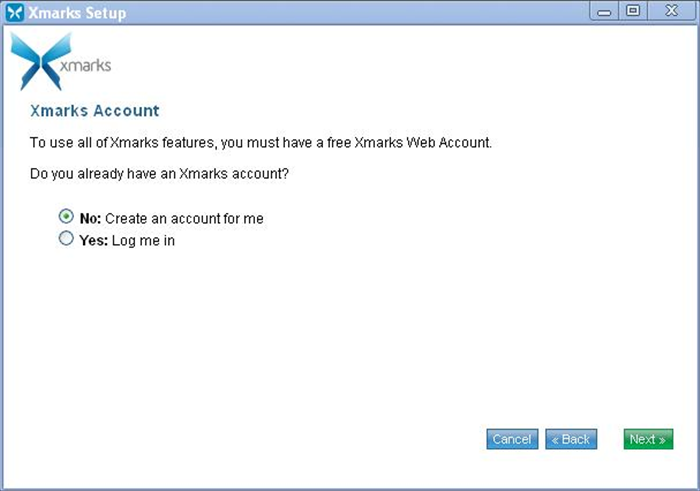700x491 pixels.
Task: Select the "Yes: Log me in" radio button
Action: (66, 239)
